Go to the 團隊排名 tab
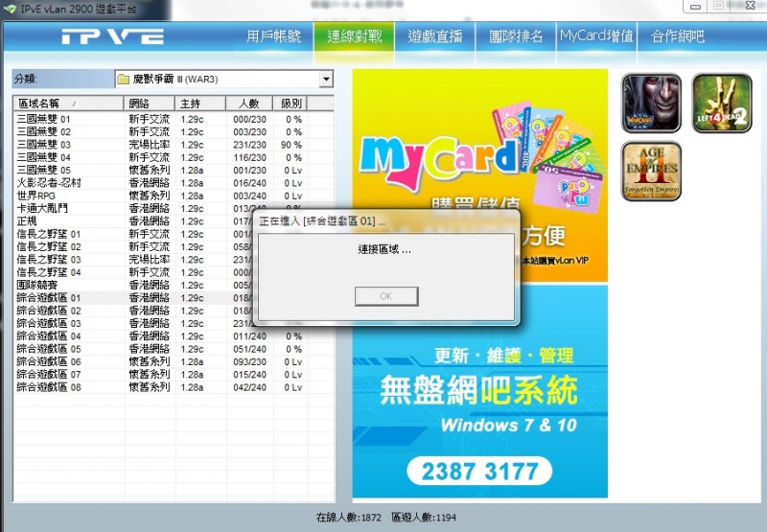The image size is (767, 532). click(x=516, y=36)
